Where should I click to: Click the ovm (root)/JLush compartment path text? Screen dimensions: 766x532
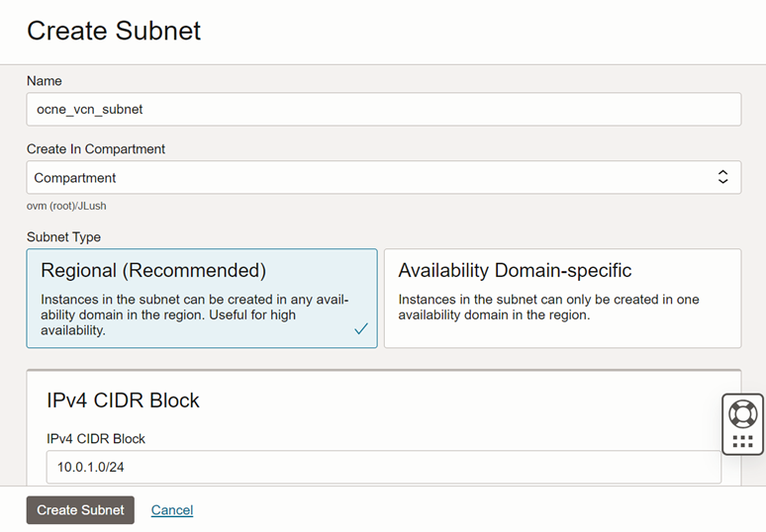click(x=66, y=206)
